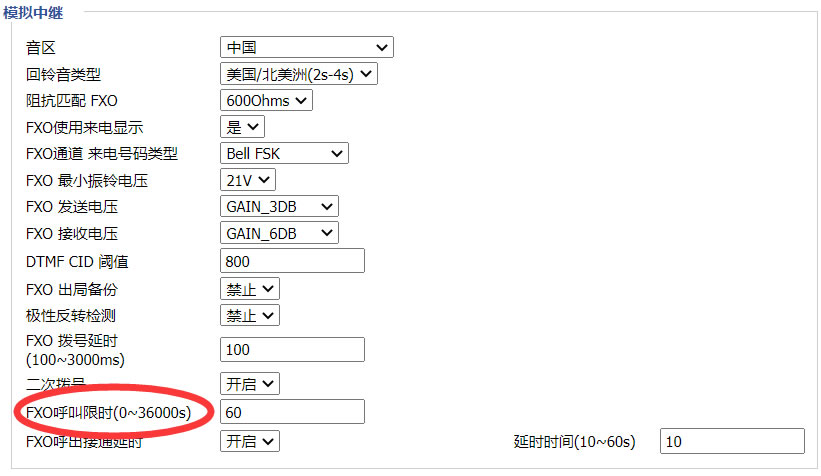Open the FXO呼出接通延时 dropdown
Viewport: 821px width, 476px height.
[249, 441]
